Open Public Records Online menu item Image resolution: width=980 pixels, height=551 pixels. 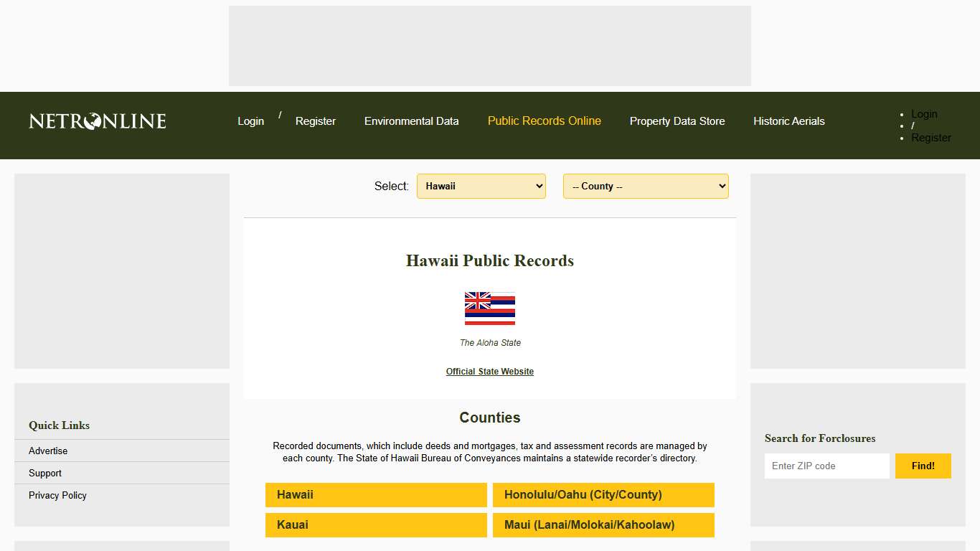pyautogui.click(x=544, y=121)
